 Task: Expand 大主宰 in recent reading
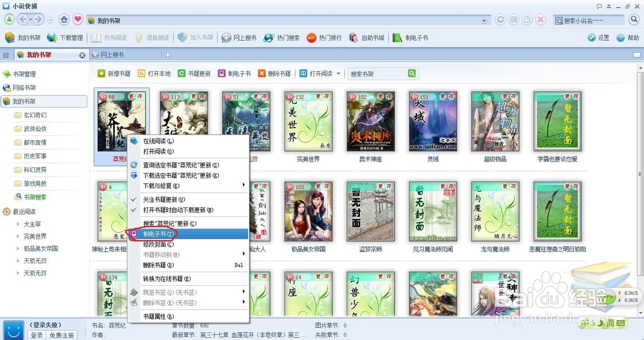[x=18, y=224]
